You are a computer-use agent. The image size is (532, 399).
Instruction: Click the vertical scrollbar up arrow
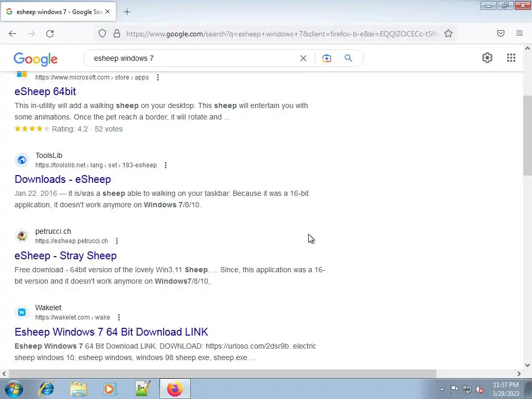(528, 48)
